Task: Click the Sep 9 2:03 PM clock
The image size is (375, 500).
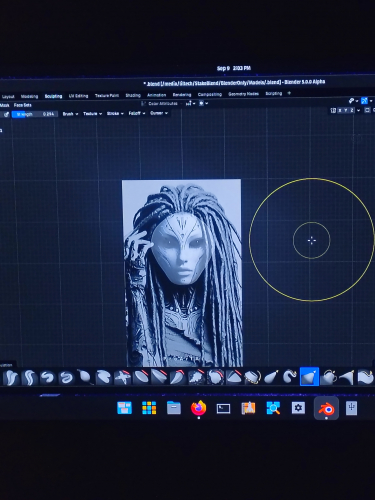Action: [x=234, y=68]
